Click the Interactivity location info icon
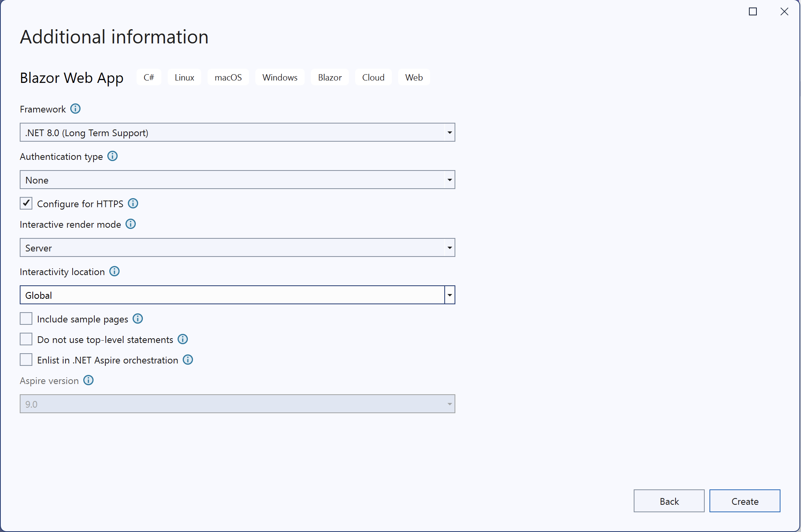The width and height of the screenshot is (801, 532). click(x=114, y=271)
